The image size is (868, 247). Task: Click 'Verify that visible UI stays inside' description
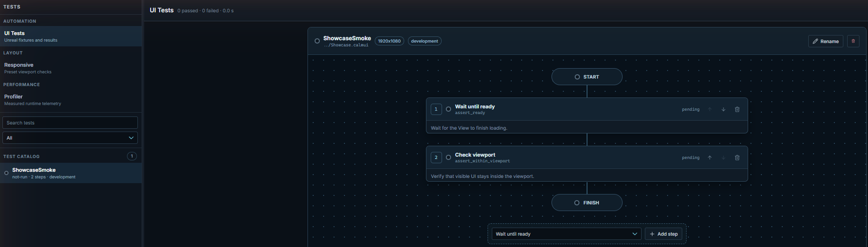point(482,176)
